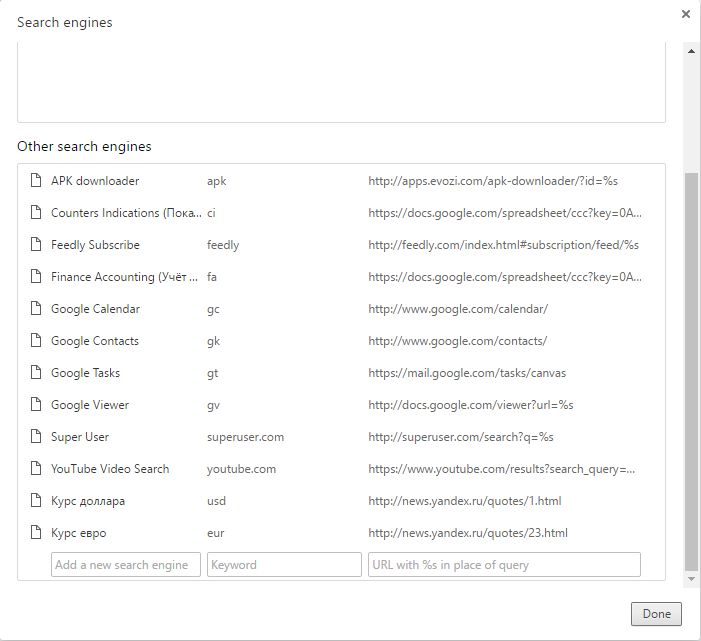The image size is (701, 641).
Task: Select the Курс доллара engine name
Action: pyautogui.click(x=88, y=501)
